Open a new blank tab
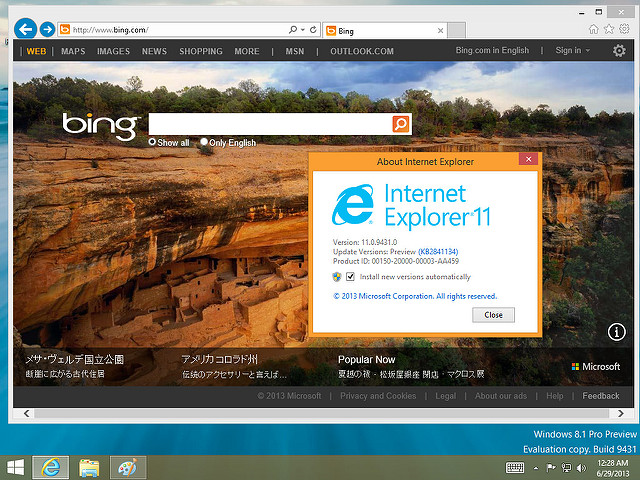The width and height of the screenshot is (640, 480). coord(457,31)
